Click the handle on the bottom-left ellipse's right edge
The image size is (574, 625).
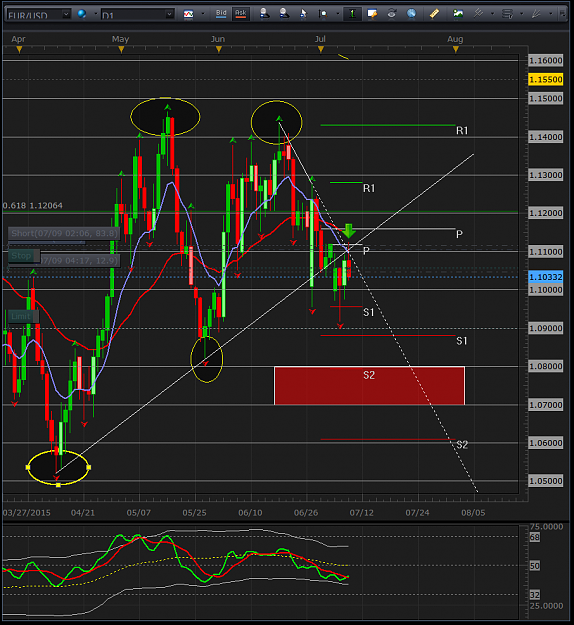pyautogui.click(x=88, y=467)
